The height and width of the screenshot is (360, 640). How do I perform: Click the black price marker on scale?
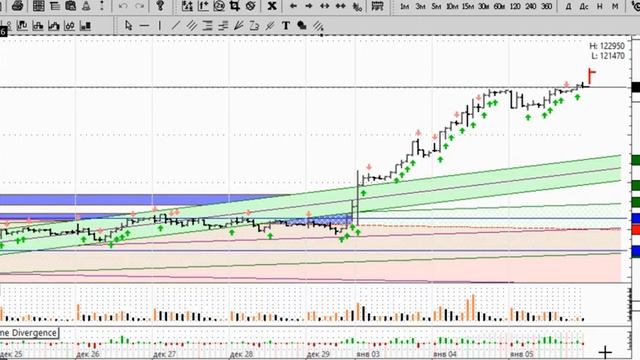coord(636,87)
